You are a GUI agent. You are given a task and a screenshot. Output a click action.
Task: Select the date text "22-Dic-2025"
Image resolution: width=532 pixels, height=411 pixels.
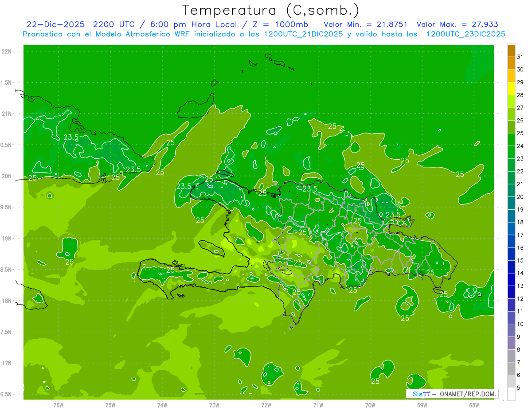(55, 24)
